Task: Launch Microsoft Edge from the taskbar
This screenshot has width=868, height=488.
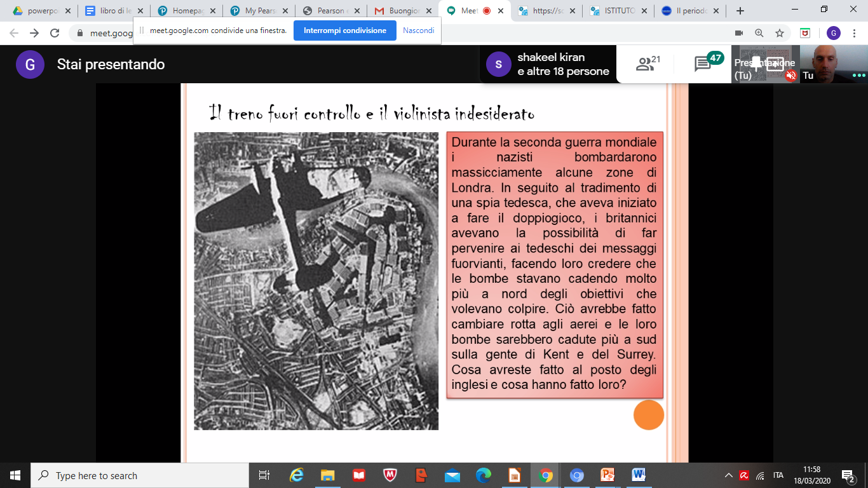Action: (x=484, y=475)
